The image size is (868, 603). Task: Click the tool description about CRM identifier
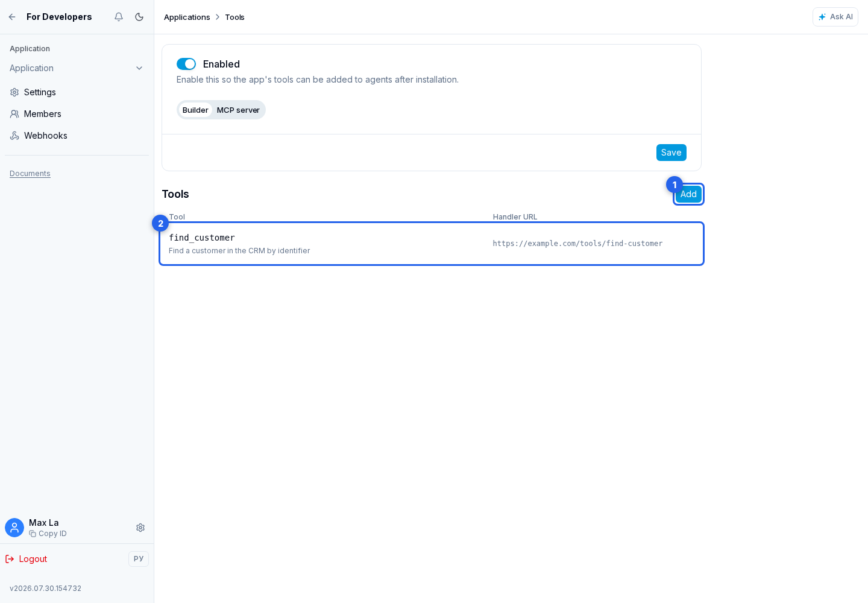(x=239, y=251)
